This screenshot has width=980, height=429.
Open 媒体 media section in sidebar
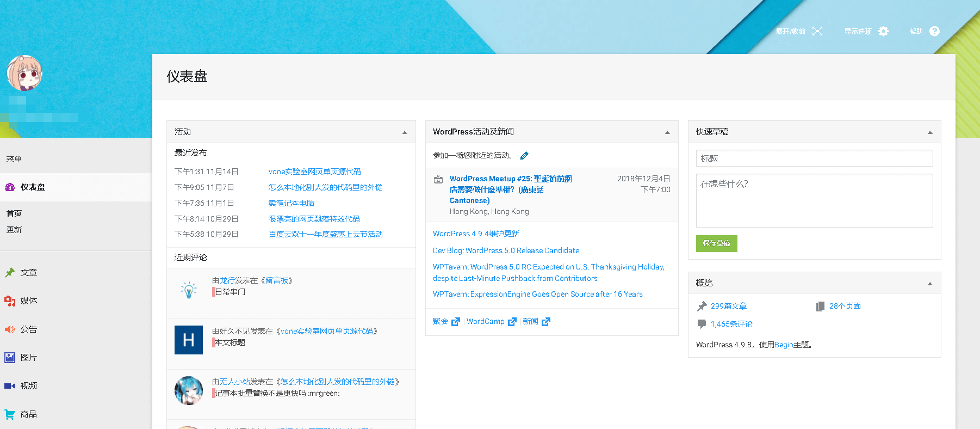28,301
